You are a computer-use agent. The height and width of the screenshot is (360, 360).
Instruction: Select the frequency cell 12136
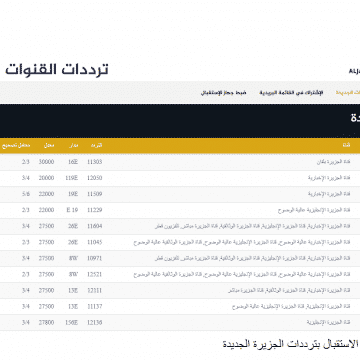click(x=95, y=322)
